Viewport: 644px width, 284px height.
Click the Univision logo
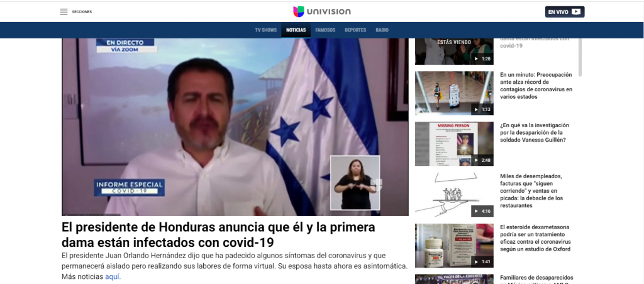click(321, 11)
